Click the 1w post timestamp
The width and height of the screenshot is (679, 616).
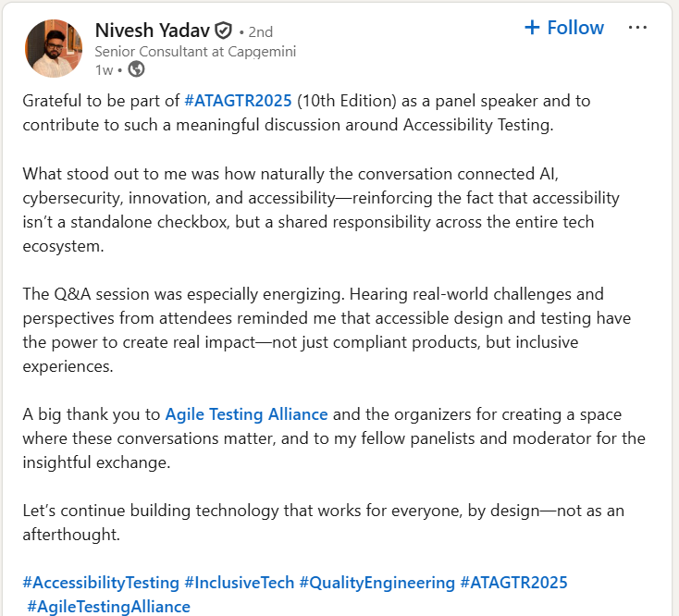pos(104,68)
